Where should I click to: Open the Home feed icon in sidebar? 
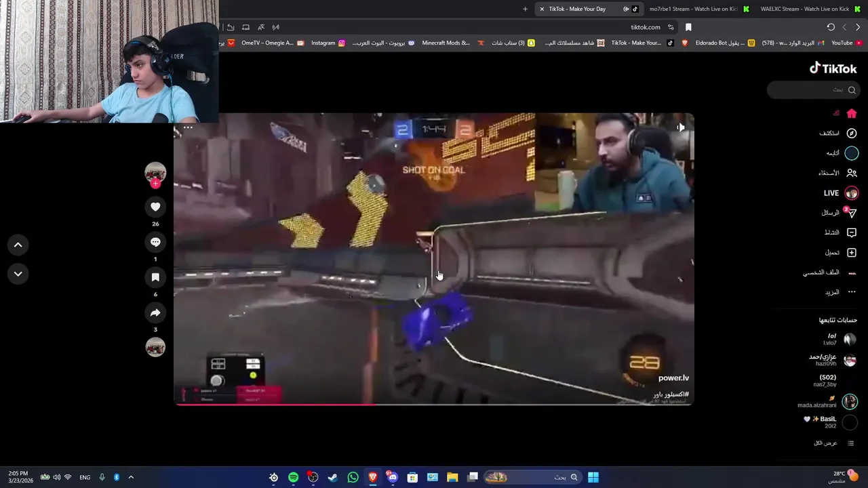click(852, 113)
